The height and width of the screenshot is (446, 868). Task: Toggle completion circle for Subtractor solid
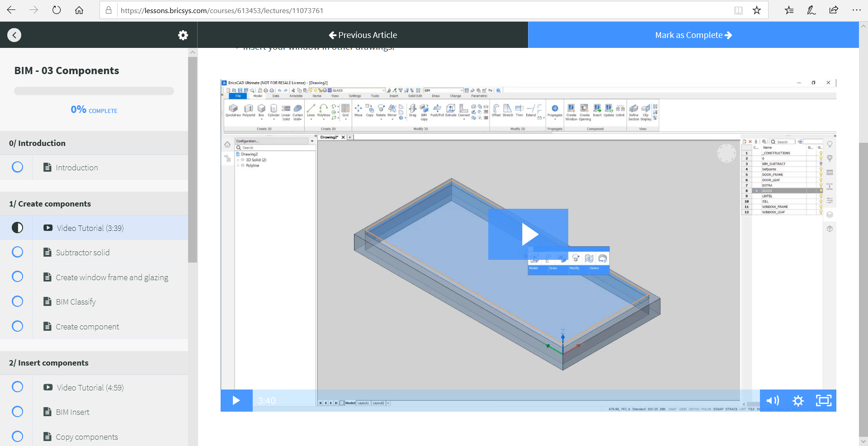17,252
